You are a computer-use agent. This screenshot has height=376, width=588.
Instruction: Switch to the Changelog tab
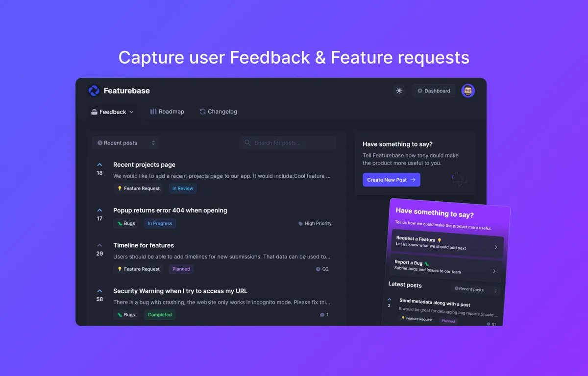point(219,112)
